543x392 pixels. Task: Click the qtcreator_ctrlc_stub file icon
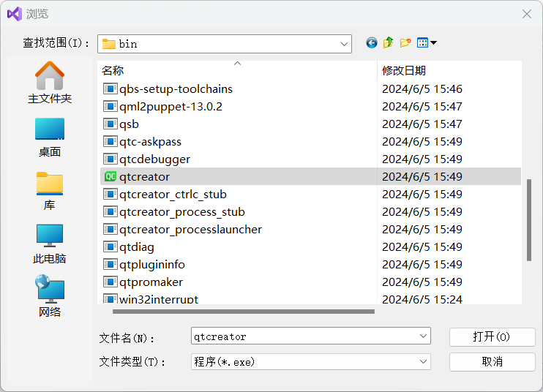[110, 194]
